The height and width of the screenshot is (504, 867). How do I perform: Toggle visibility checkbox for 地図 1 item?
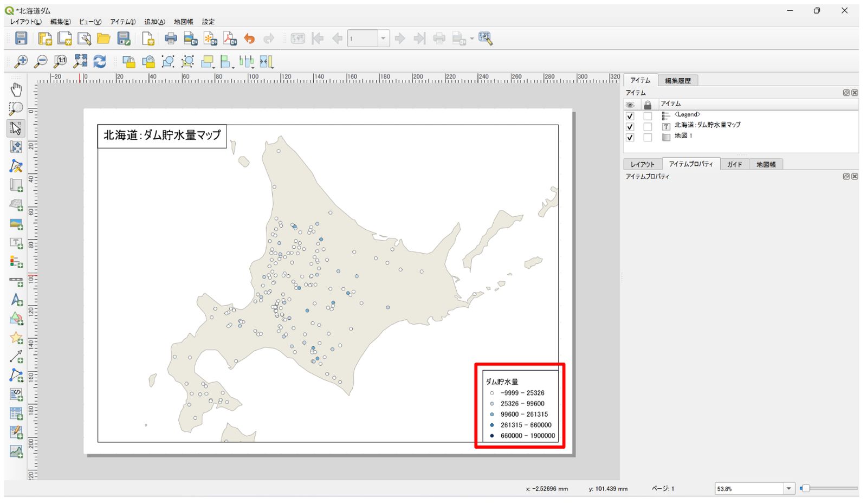[630, 138]
